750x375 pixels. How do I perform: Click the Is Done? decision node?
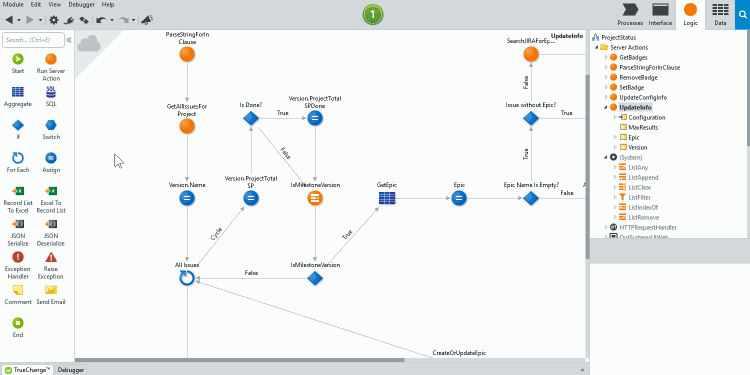[x=251, y=118]
